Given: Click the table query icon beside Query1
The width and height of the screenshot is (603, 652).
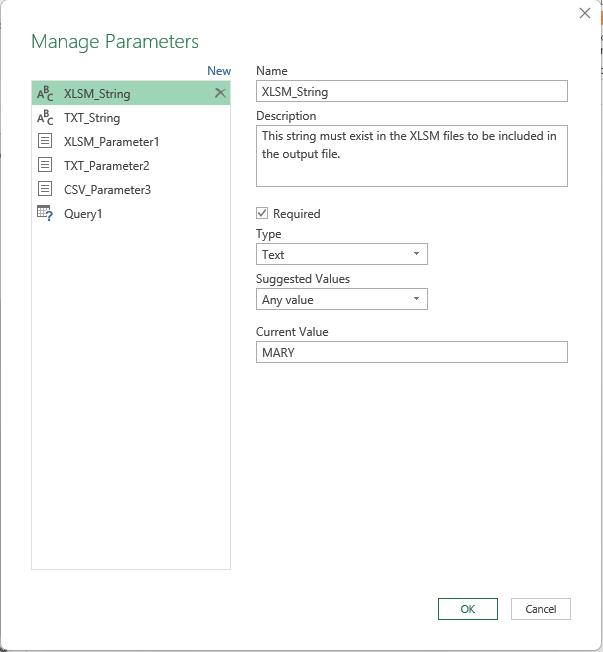Looking at the screenshot, I should tap(45, 213).
